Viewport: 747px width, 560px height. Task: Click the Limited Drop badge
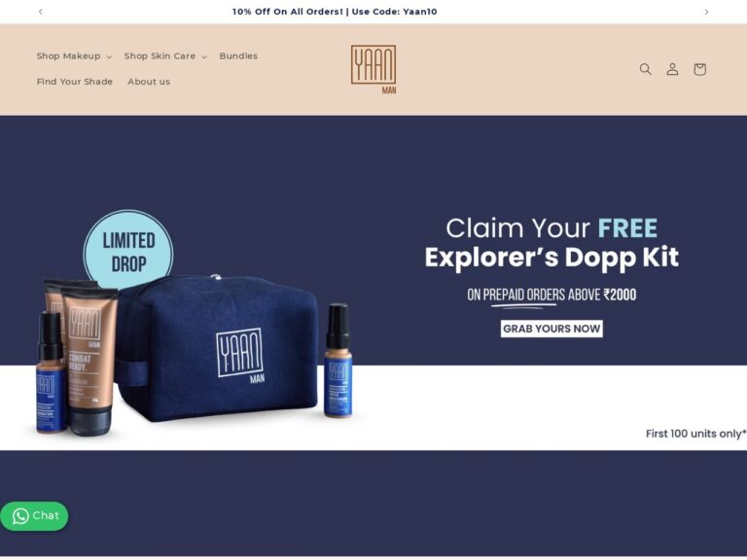128,251
